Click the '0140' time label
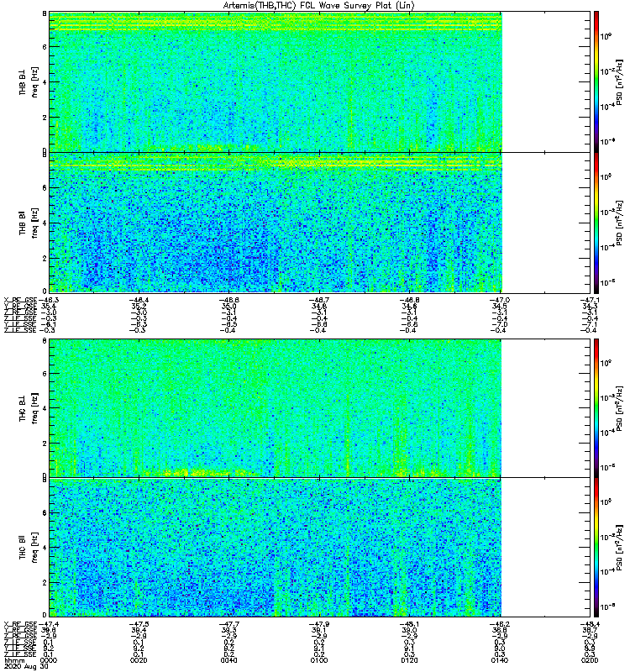Screen dimensions: 630x672 pos(499,660)
